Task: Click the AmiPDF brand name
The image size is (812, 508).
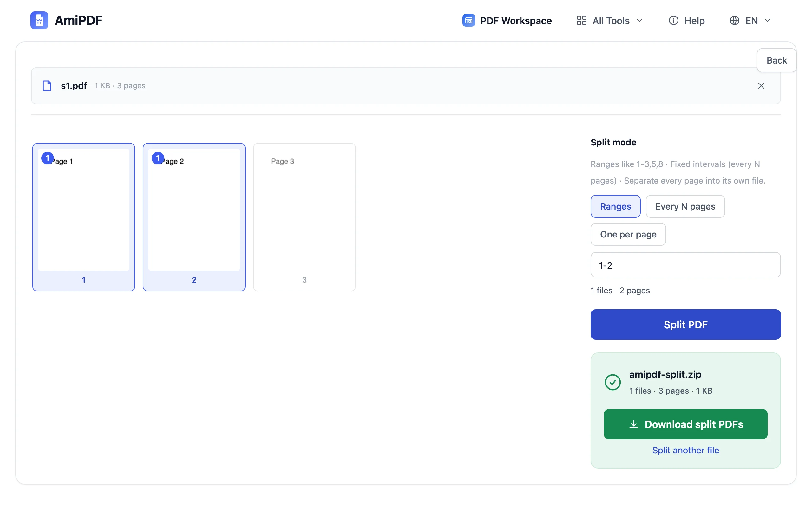Action: tap(78, 20)
